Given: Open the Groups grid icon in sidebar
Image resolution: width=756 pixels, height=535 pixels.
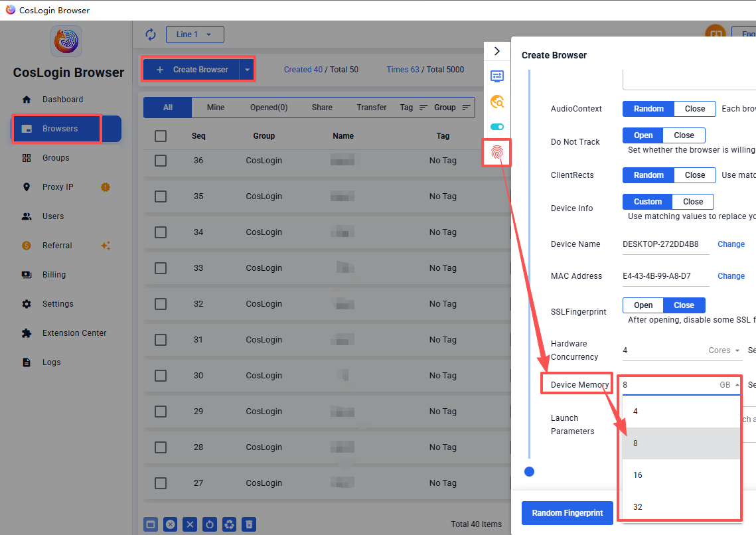Looking at the screenshot, I should pyautogui.click(x=27, y=157).
